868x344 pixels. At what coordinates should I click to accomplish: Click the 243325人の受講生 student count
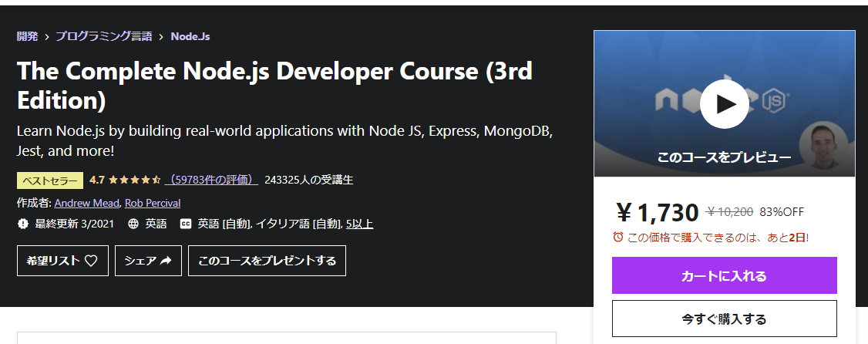[309, 180]
